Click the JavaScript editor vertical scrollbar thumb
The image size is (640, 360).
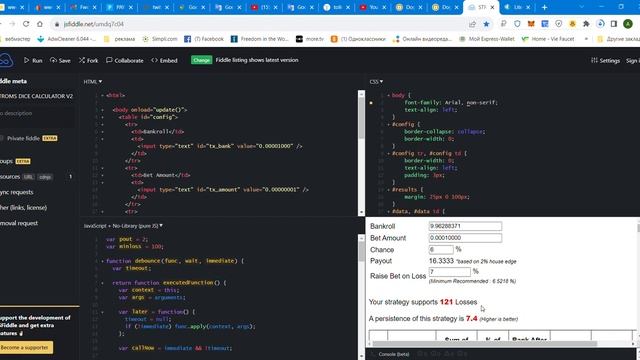361,251
